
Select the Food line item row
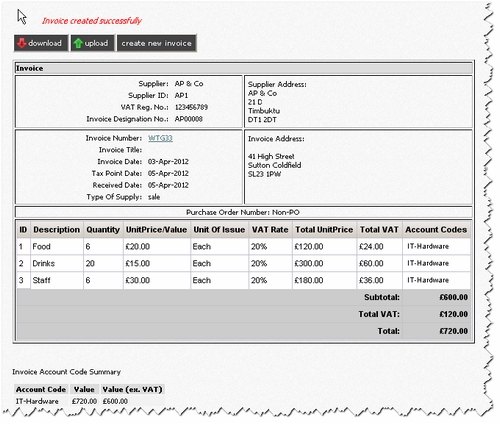(x=244, y=247)
